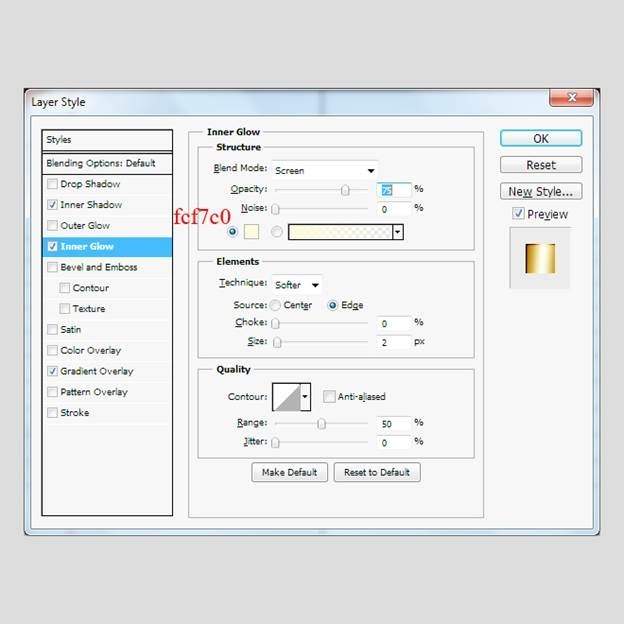The width and height of the screenshot is (624, 624).
Task: Open the glow gradient picker dropdown arrow
Action: pos(398,232)
